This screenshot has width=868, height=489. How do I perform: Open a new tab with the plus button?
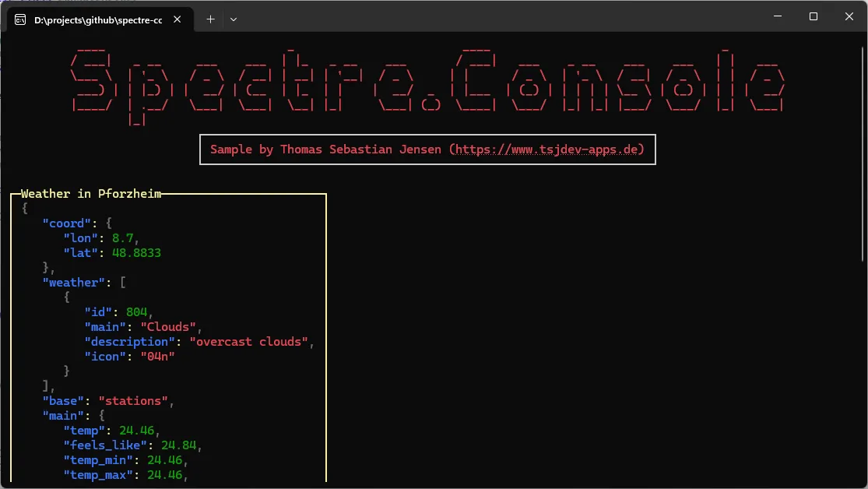pyautogui.click(x=210, y=19)
